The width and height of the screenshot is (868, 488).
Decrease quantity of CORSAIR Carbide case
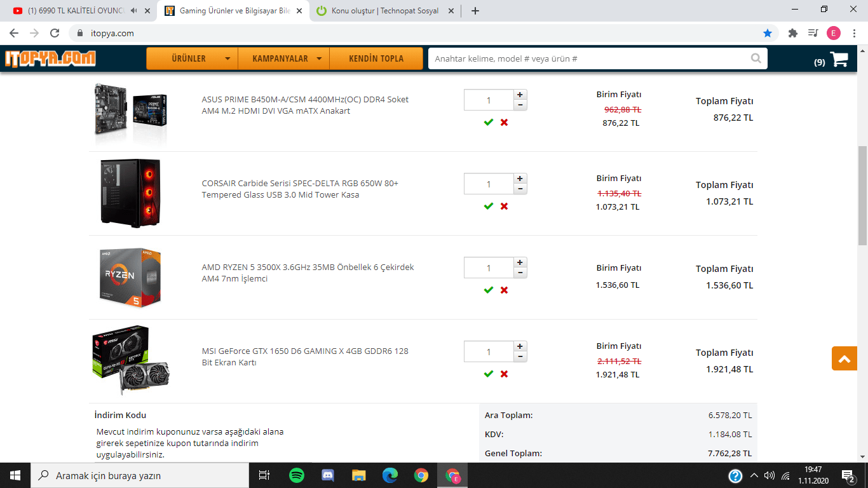click(520, 189)
